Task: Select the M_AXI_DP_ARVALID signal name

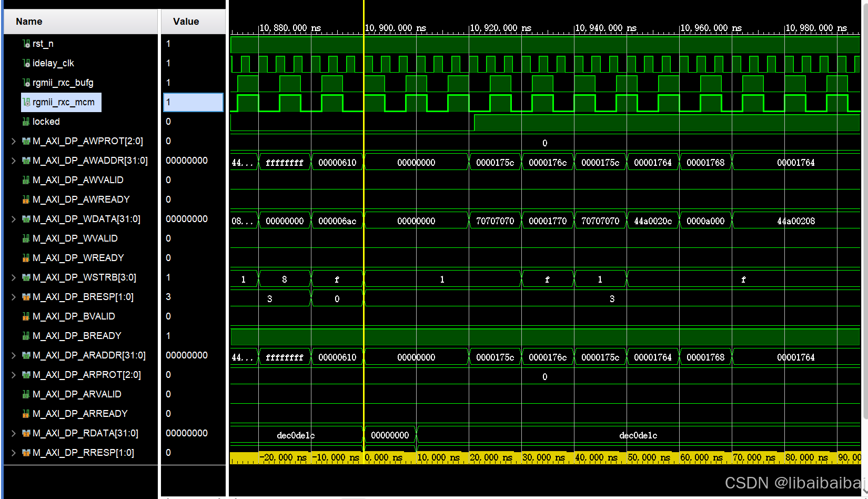Action: tap(77, 394)
